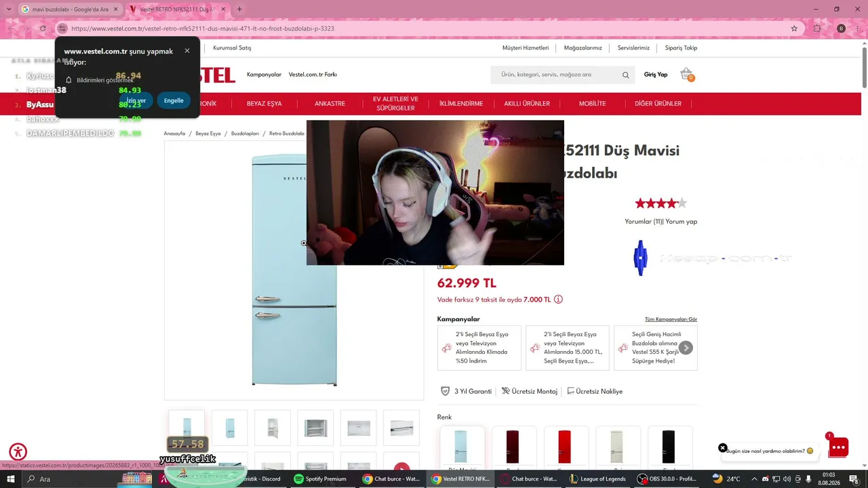Viewport: 868px width, 488px height.
Task: Select the Vestel RETRO NFK52111 browser tab
Action: click(178, 9)
